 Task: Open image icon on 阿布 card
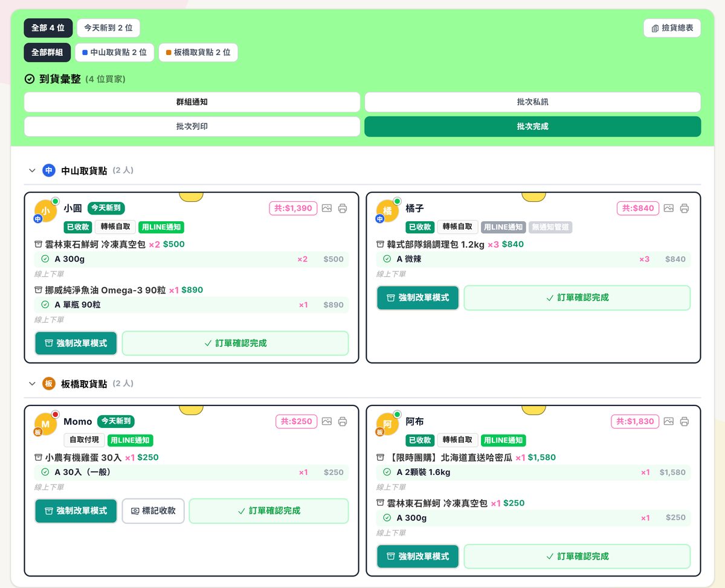coord(669,421)
